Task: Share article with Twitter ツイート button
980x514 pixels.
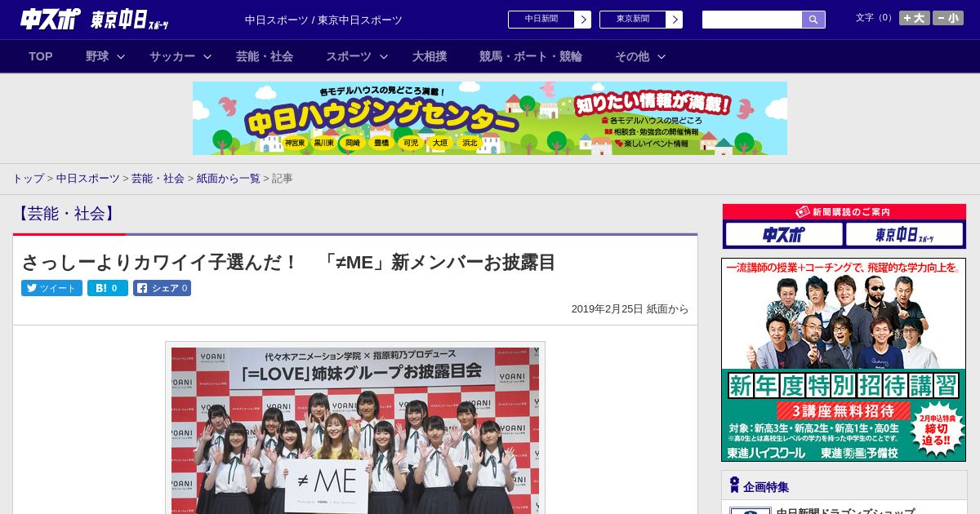Action: tap(51, 288)
